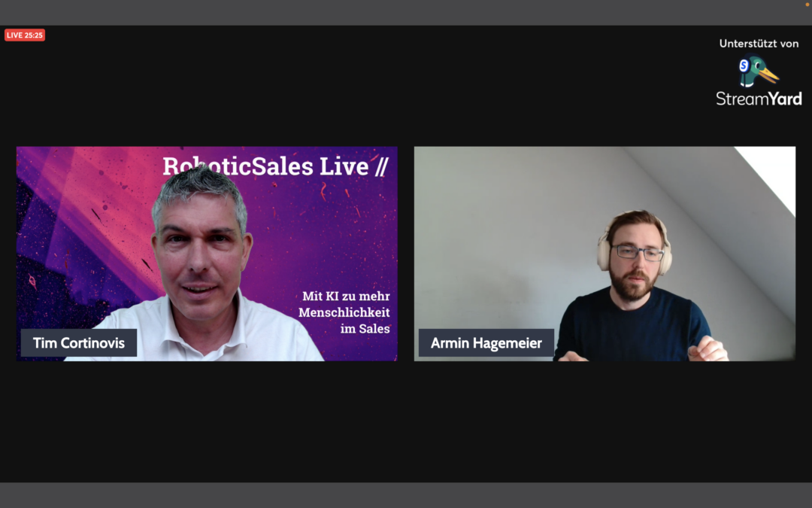
Task: Click the double slash after 'Live'
Action: pyautogui.click(x=380, y=166)
